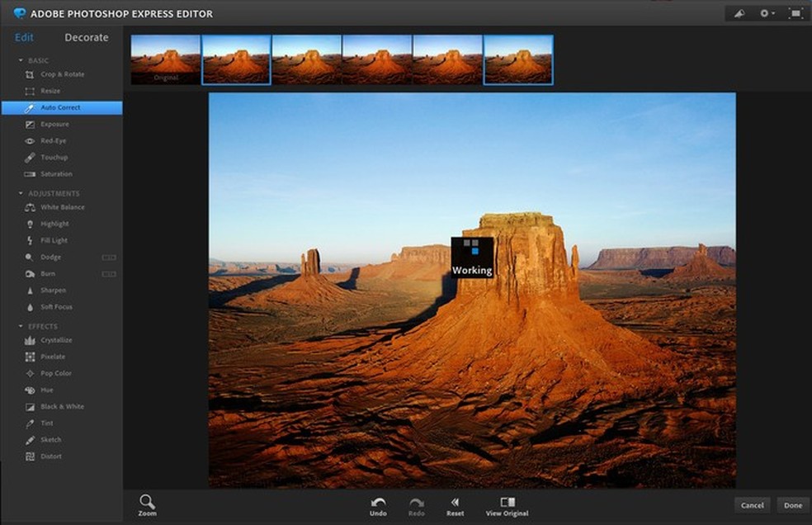
Task: Select the Touchup tool
Action: tap(54, 158)
